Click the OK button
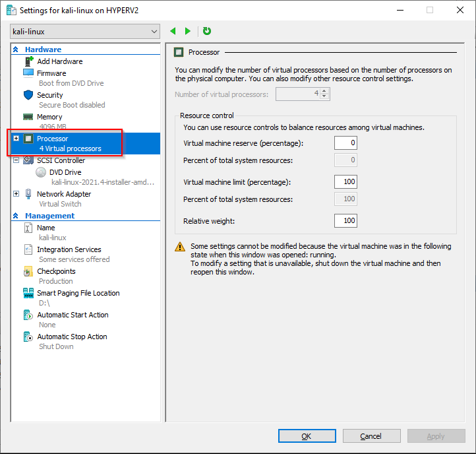 (x=307, y=436)
